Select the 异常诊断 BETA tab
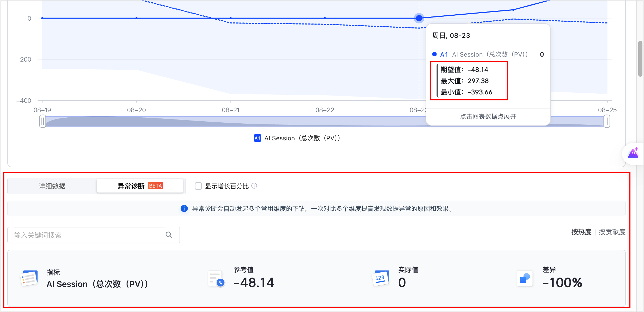 point(140,186)
